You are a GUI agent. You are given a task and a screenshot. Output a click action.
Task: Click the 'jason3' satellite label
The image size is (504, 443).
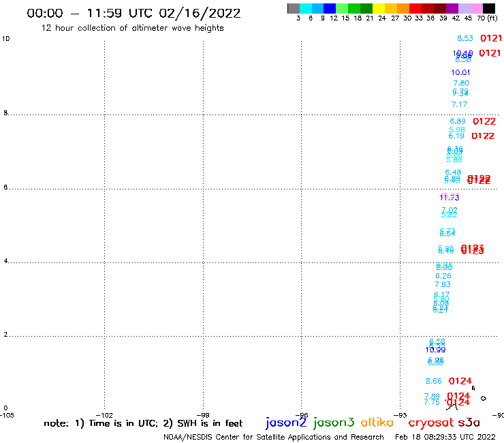click(334, 423)
